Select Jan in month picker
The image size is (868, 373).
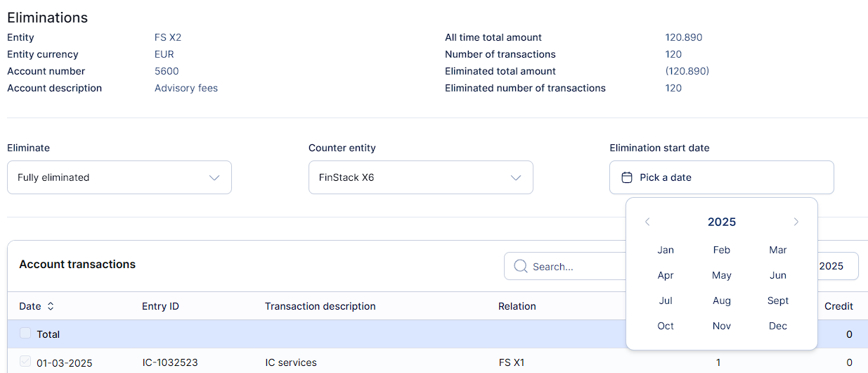click(x=666, y=250)
